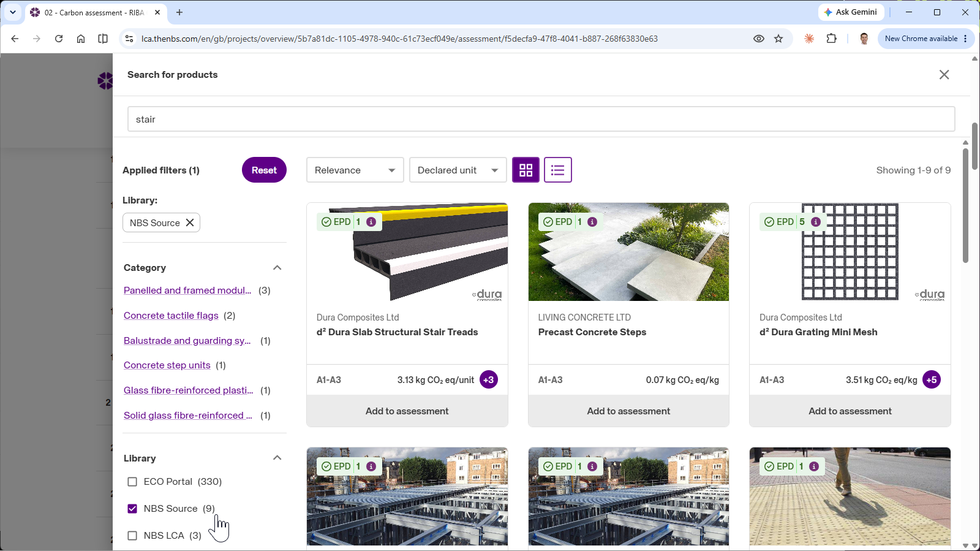This screenshot has width=980, height=551.
Task: Show info for Dura Grating Mini Mesh EPD
Action: point(816,222)
